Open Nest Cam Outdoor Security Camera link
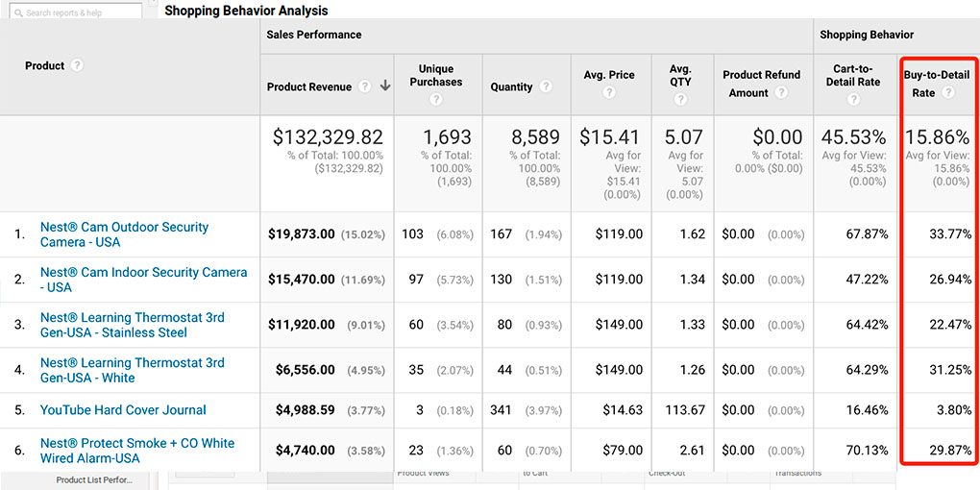 click(124, 234)
